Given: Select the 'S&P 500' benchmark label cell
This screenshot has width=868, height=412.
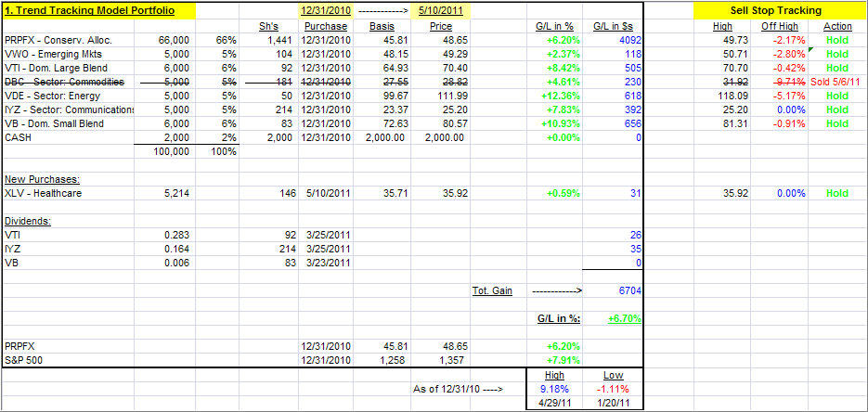Looking at the screenshot, I should pos(68,360).
